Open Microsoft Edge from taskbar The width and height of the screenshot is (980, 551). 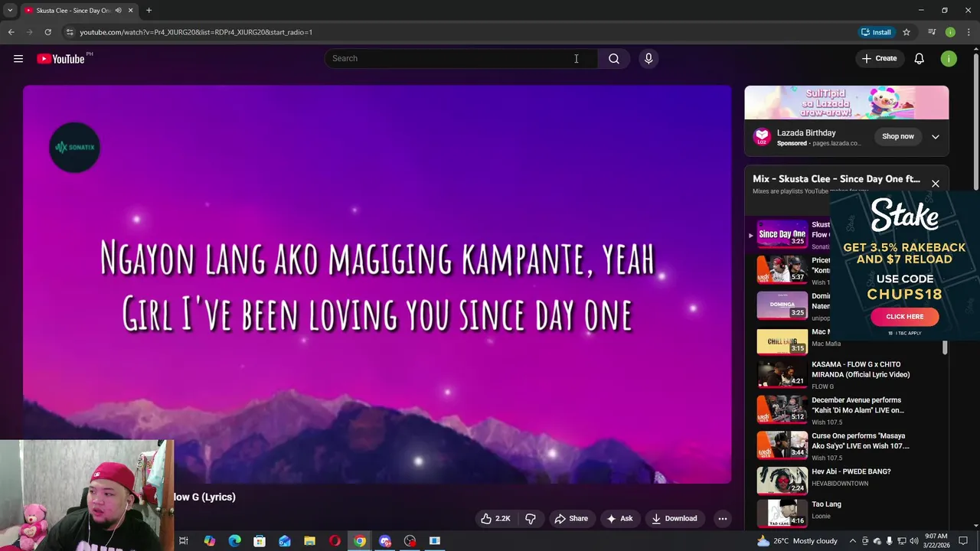point(234,541)
